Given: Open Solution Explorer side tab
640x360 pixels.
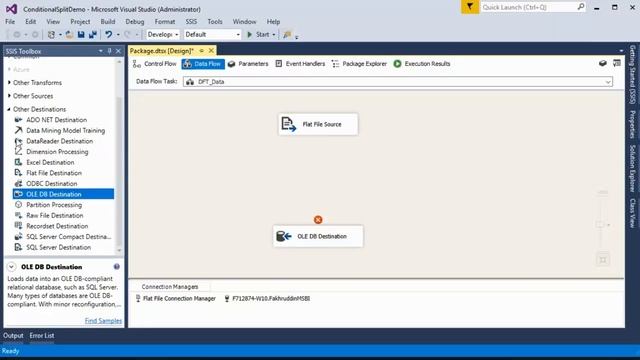Looking at the screenshot, I should coord(632,168).
